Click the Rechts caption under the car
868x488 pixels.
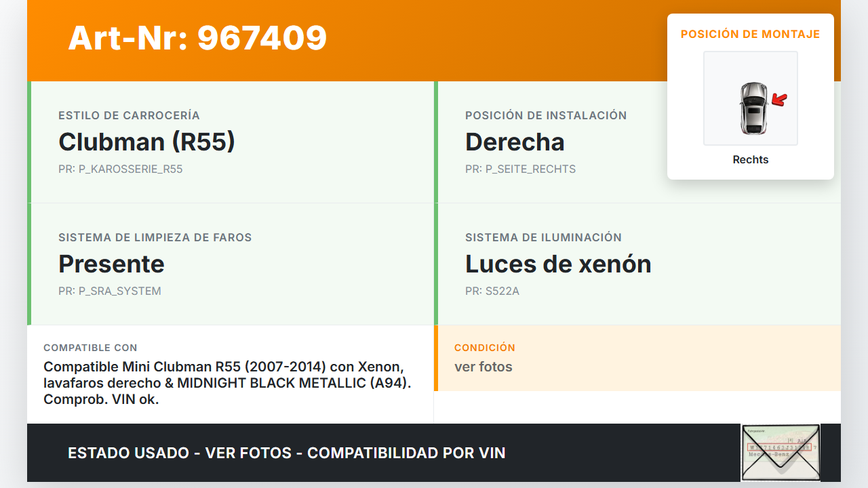(751, 160)
